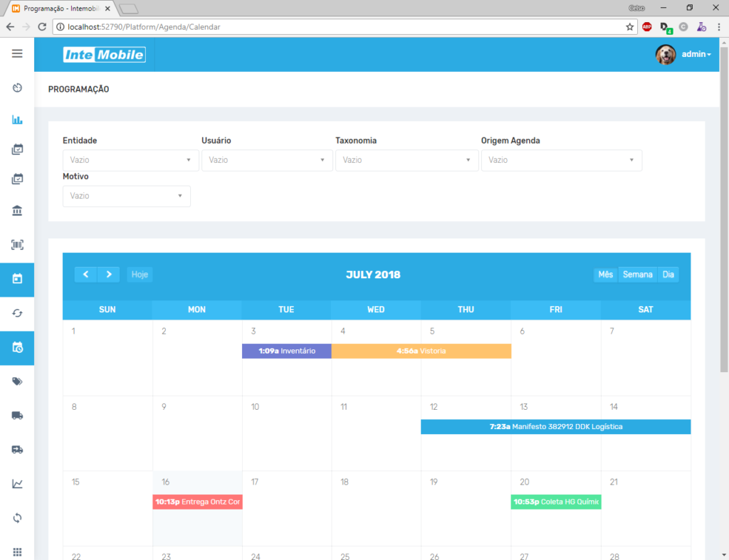
Task: Click the page vertical scrollbar
Action: click(724, 209)
